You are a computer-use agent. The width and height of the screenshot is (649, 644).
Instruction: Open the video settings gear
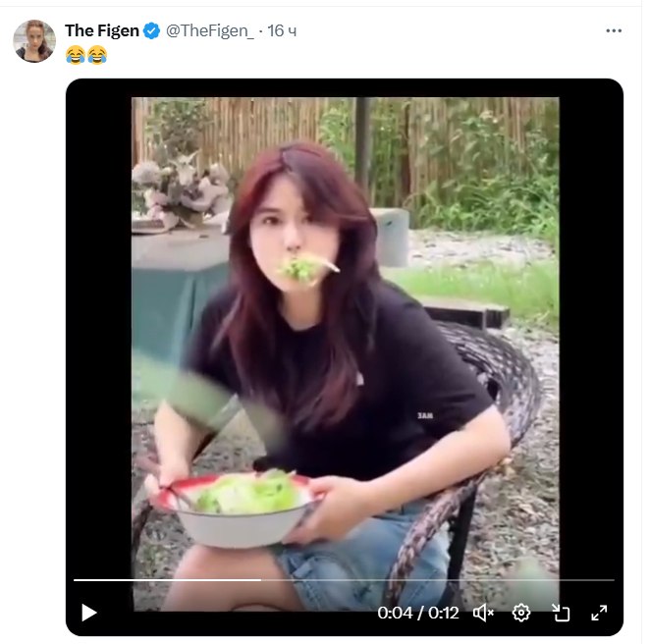tap(521, 613)
